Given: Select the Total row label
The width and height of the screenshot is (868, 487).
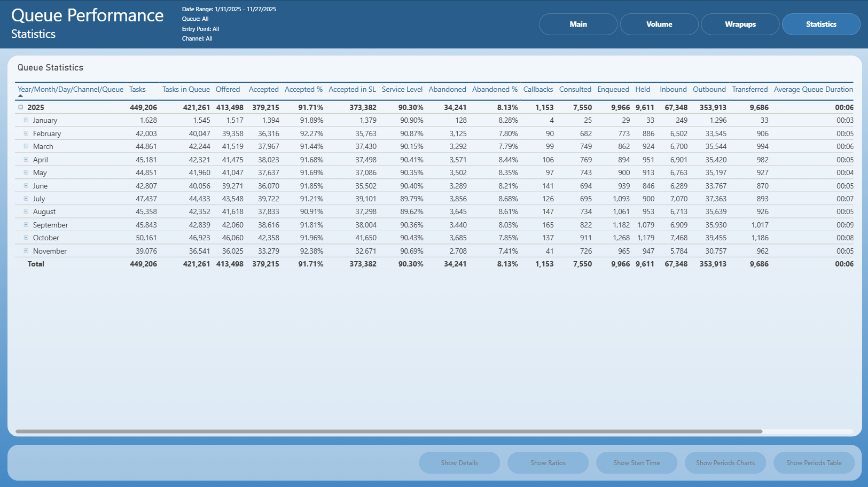Looking at the screenshot, I should click(x=36, y=264).
